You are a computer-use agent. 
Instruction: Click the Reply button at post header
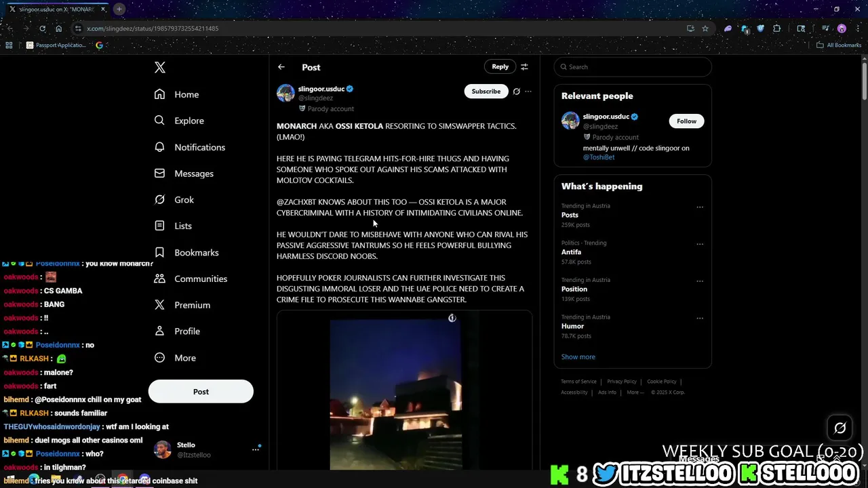tap(500, 66)
